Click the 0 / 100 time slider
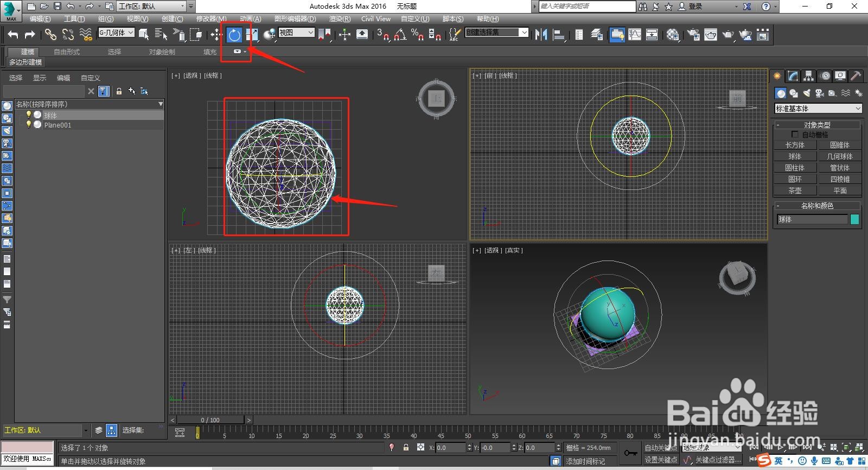The height and width of the screenshot is (470, 868). 210,420
